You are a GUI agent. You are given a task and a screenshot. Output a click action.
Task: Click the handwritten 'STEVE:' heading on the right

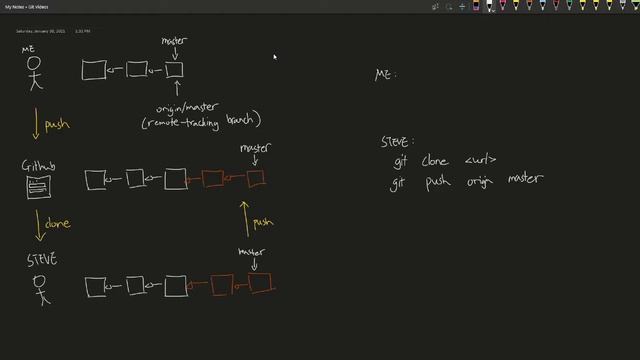(x=398, y=142)
